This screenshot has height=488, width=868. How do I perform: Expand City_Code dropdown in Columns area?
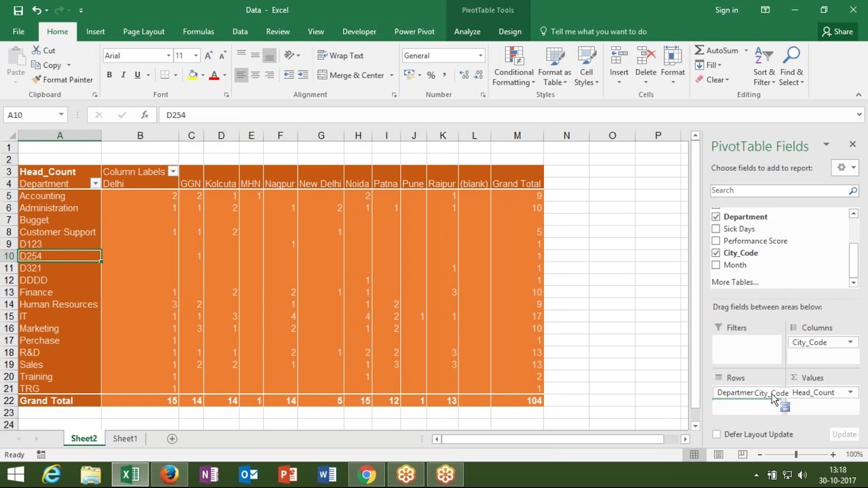tap(850, 342)
